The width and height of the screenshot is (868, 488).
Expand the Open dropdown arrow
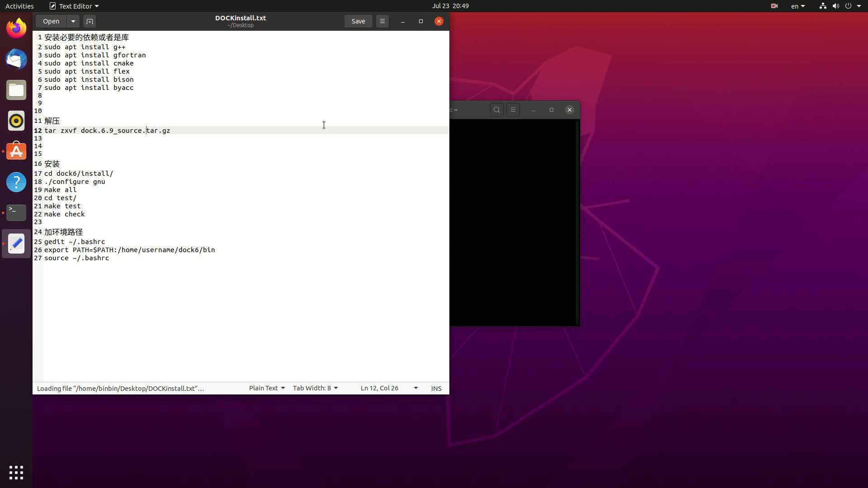click(x=72, y=21)
